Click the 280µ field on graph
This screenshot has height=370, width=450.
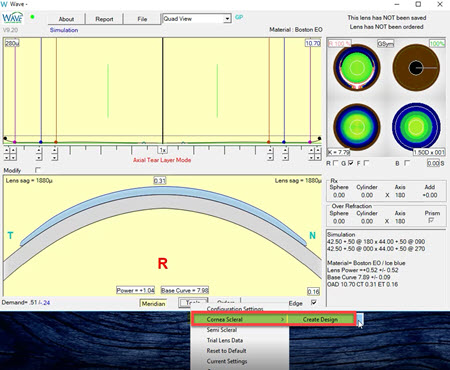[12, 43]
